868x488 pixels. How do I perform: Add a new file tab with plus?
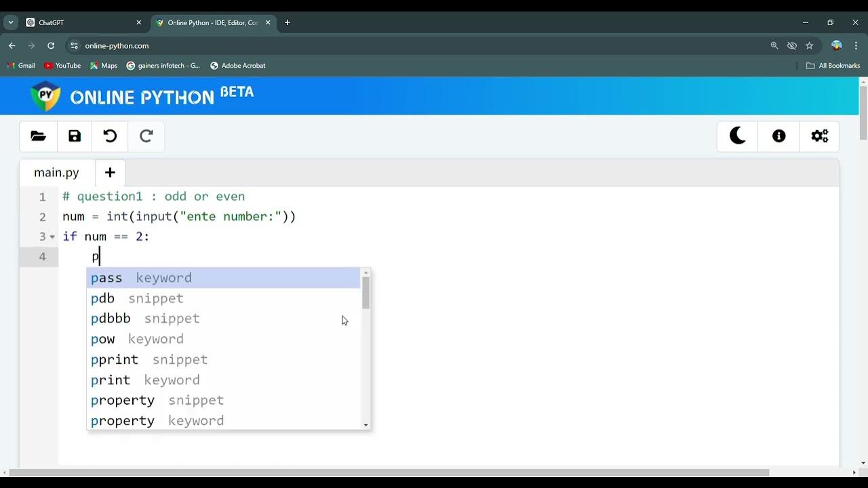(x=110, y=173)
